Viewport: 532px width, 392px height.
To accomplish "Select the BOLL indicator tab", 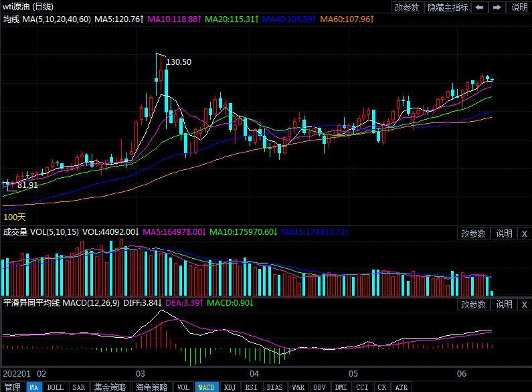I will 56,387.
